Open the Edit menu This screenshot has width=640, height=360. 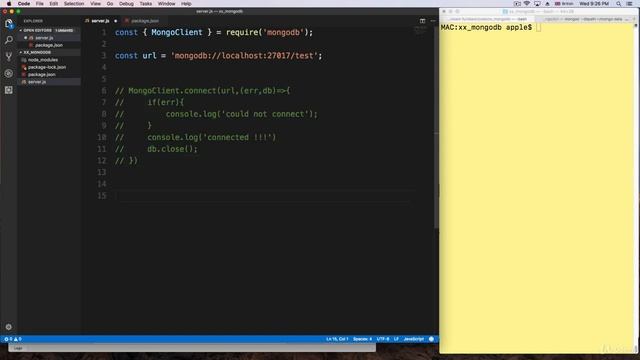pos(53,4)
